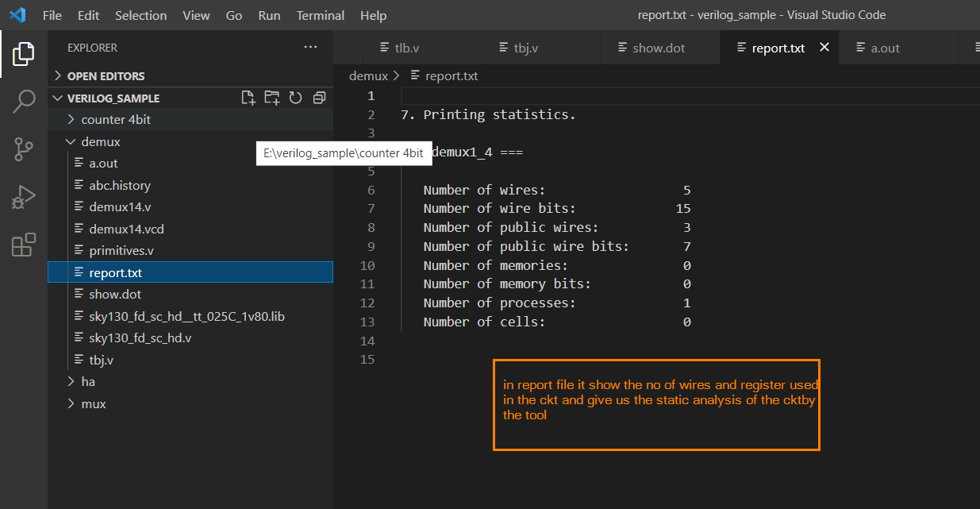
Task: Open tbj.v in the file tree
Action: click(190, 361)
